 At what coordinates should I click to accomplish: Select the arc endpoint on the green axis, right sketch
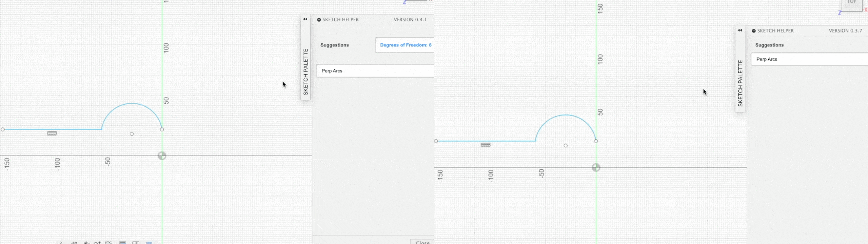(596, 141)
